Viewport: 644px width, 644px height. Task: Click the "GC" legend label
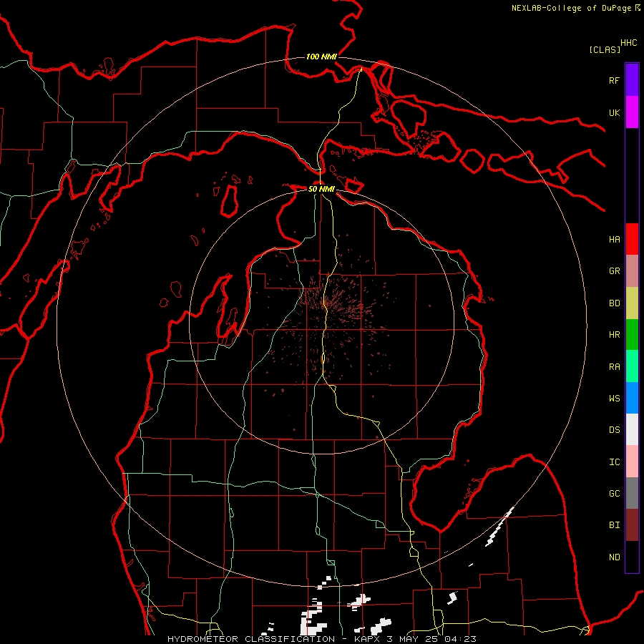[614, 494]
